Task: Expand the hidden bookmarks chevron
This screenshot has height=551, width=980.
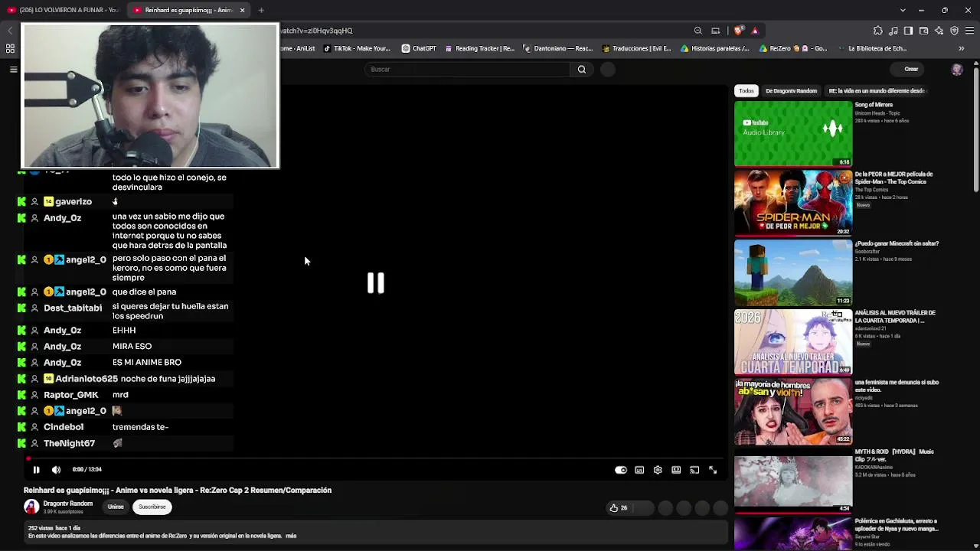Action: coord(962,48)
